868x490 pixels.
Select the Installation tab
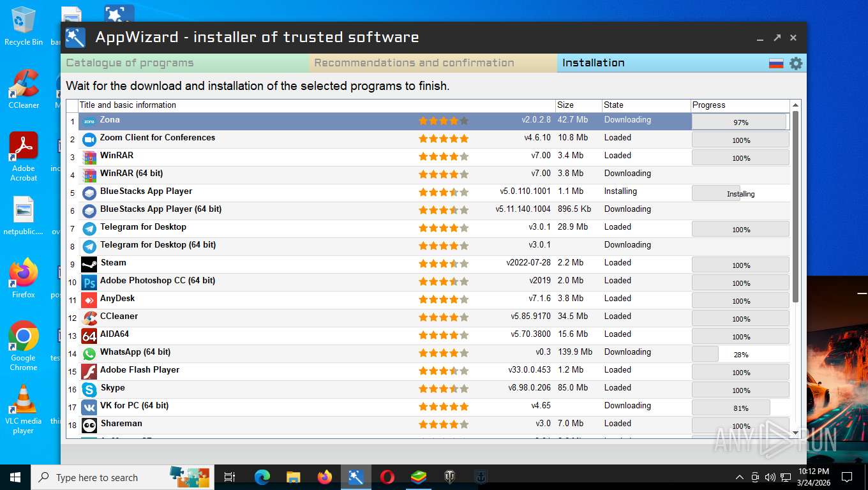[661, 63]
